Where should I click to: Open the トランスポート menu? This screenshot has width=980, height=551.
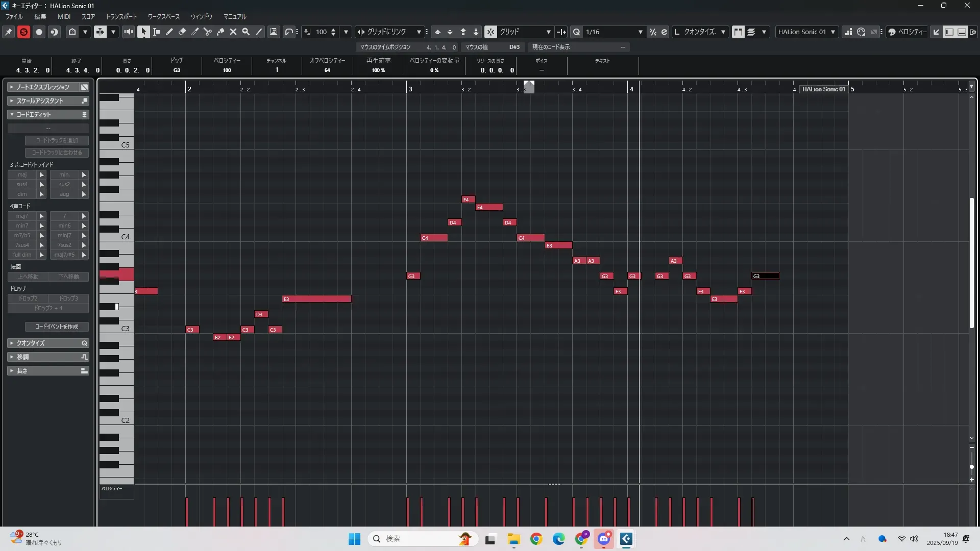(121, 16)
